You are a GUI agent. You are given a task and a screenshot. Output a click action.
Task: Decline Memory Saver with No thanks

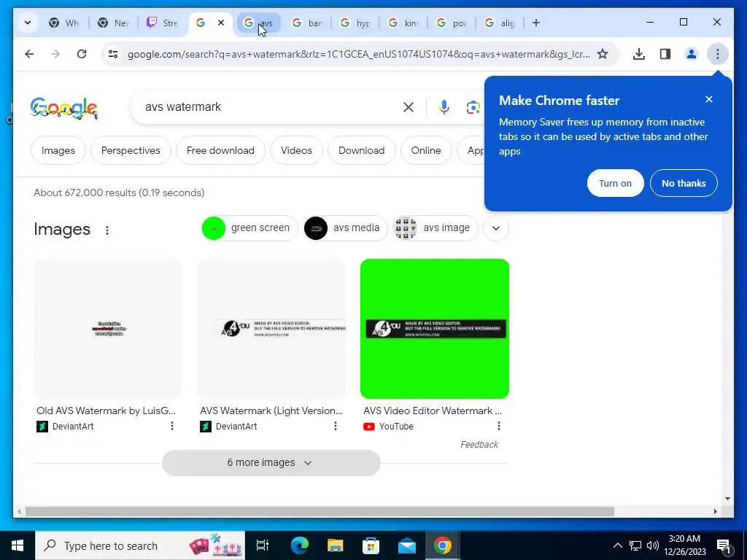pyautogui.click(x=683, y=183)
